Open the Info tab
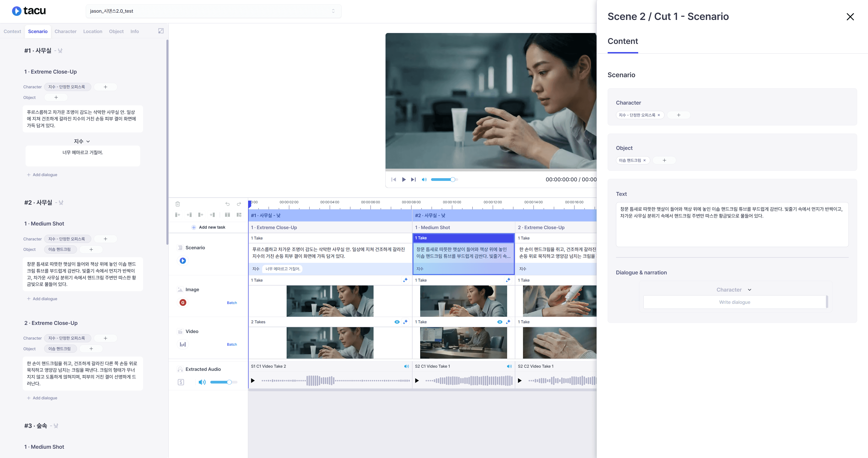This screenshot has height=458, width=868. pos(134,31)
